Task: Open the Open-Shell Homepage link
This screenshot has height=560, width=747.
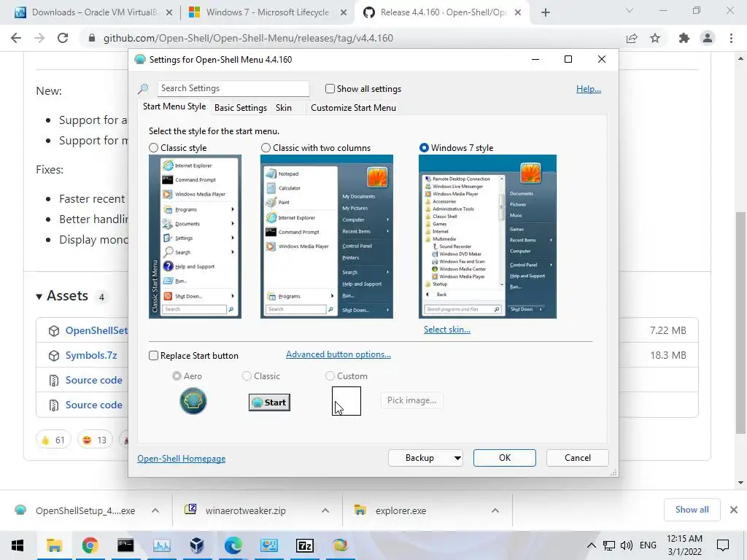Action: click(x=182, y=459)
